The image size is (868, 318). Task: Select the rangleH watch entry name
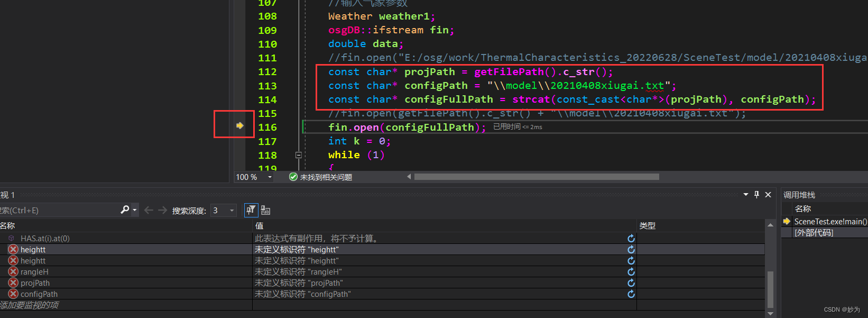coord(34,272)
